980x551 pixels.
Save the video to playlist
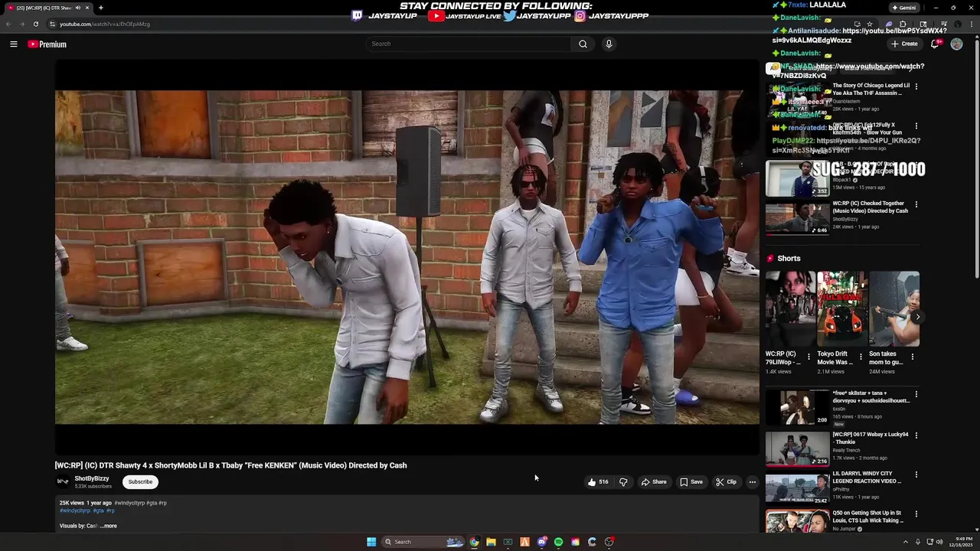tap(691, 482)
